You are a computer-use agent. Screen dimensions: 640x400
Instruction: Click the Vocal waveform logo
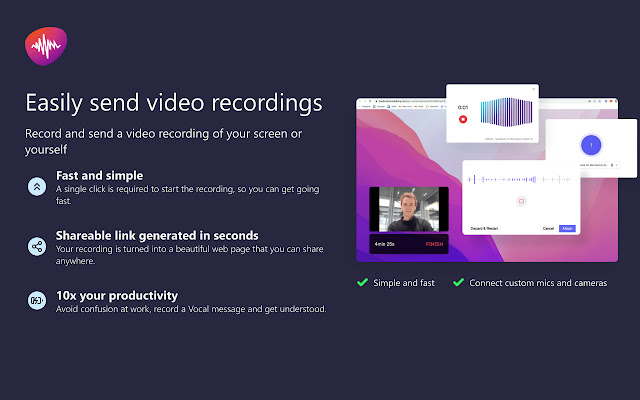(46, 46)
